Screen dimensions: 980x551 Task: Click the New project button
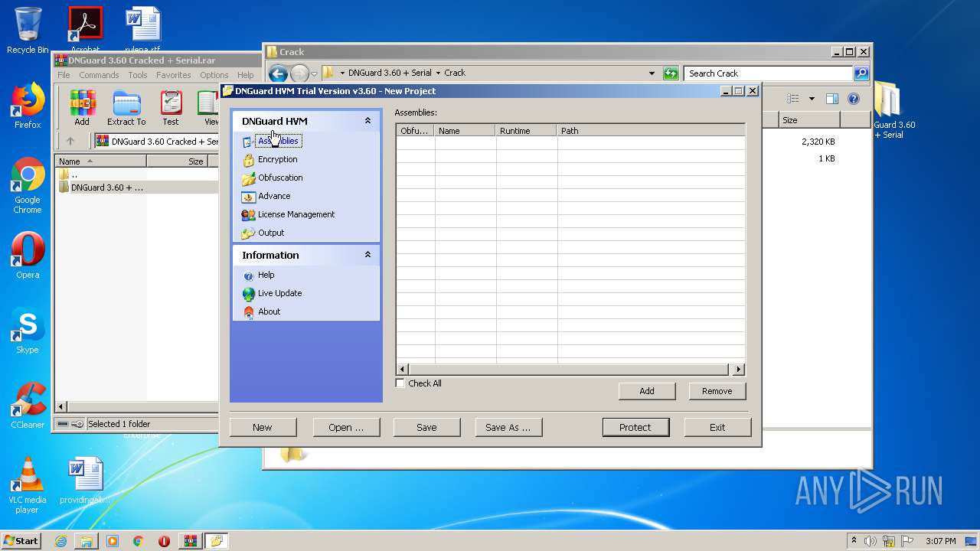(263, 427)
